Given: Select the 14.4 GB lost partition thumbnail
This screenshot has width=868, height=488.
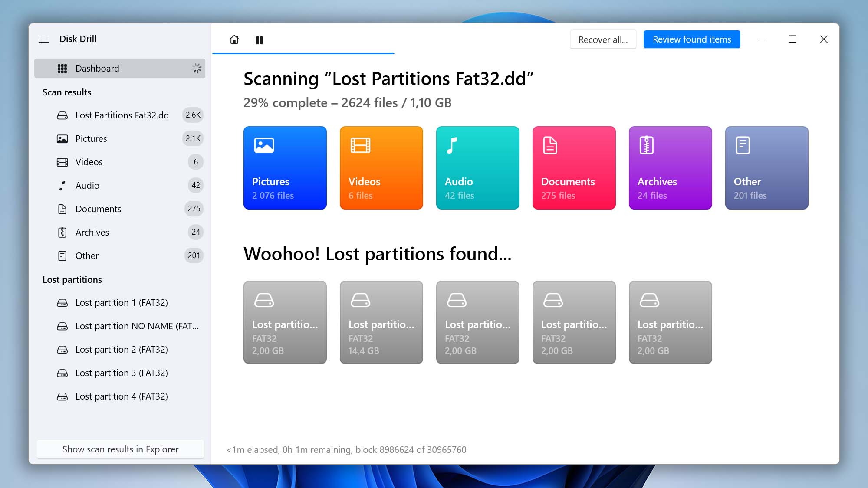Looking at the screenshot, I should [x=381, y=322].
